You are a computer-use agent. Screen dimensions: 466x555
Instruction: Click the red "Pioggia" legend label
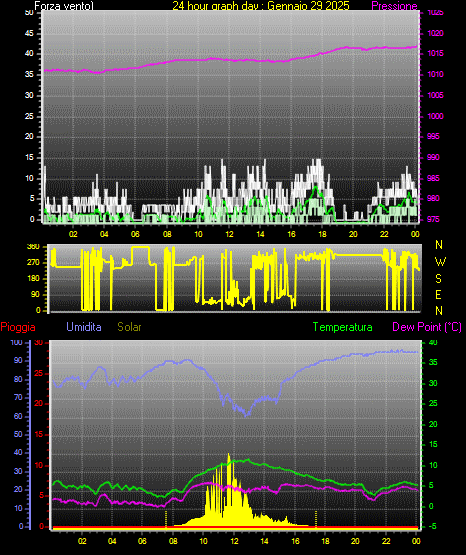pos(18,327)
